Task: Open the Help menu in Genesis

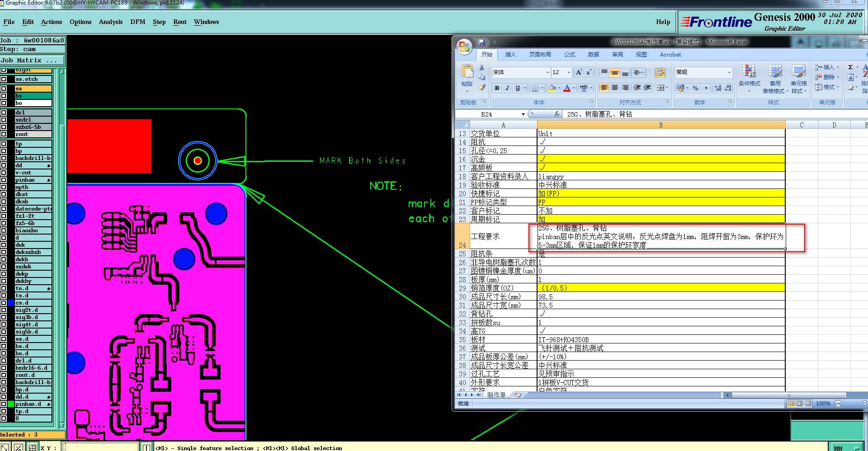Action: (663, 22)
